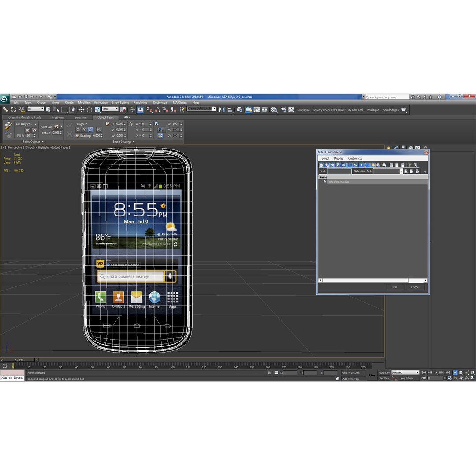Toggle X align axis button
Image resolution: width=476 pixels, height=476 pixels.
click(78, 130)
